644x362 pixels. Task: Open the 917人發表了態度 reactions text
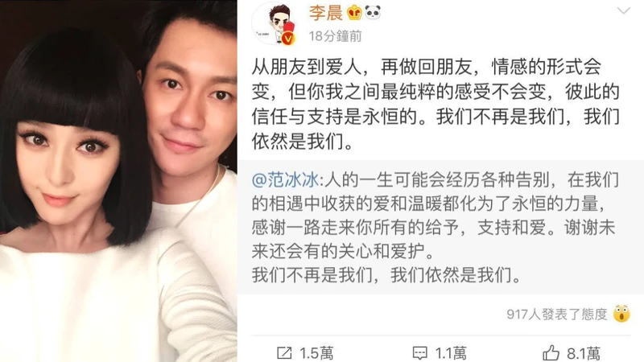point(557,314)
